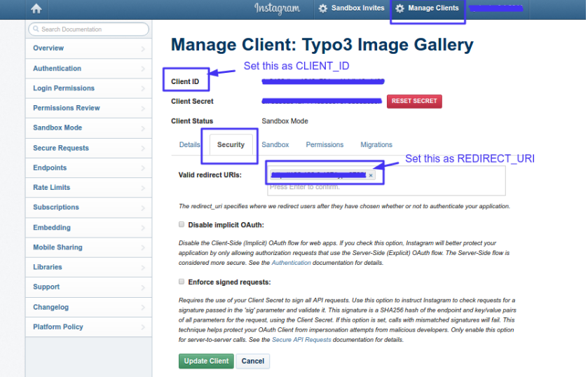Open the Permissions Review sidebar item
The width and height of the screenshot is (588, 377).
coord(88,108)
